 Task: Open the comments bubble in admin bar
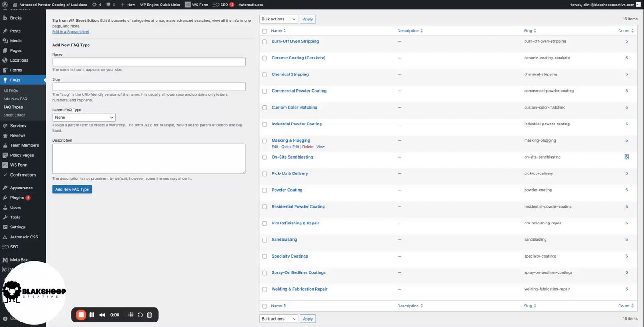pyautogui.click(x=108, y=5)
